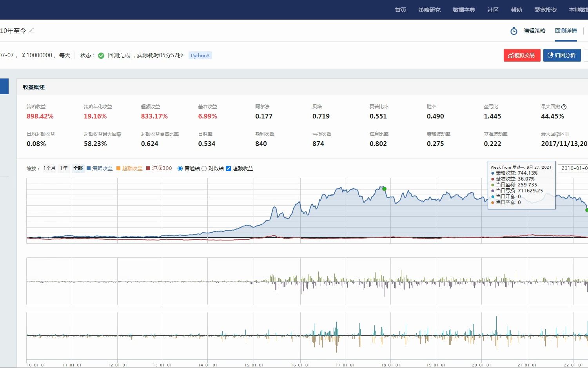Click the 阿尔法 value 0.177
Image resolution: width=588 pixels, height=368 pixels.
[x=264, y=116]
